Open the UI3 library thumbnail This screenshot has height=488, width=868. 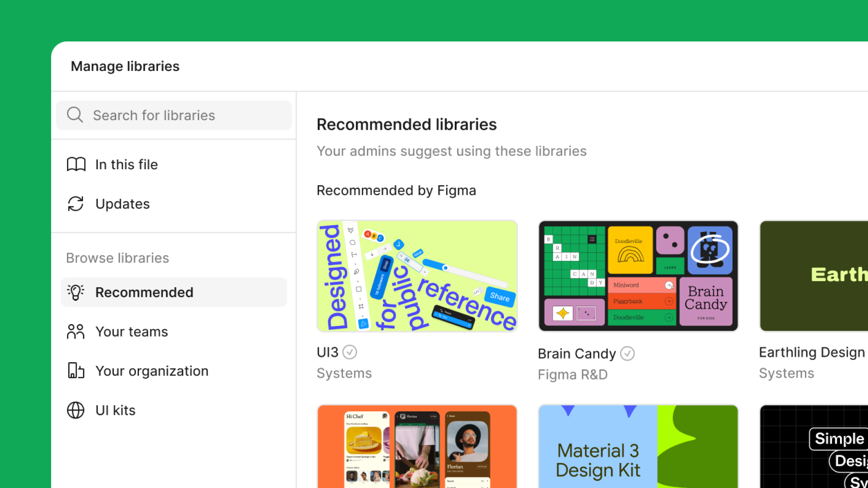pyautogui.click(x=417, y=276)
